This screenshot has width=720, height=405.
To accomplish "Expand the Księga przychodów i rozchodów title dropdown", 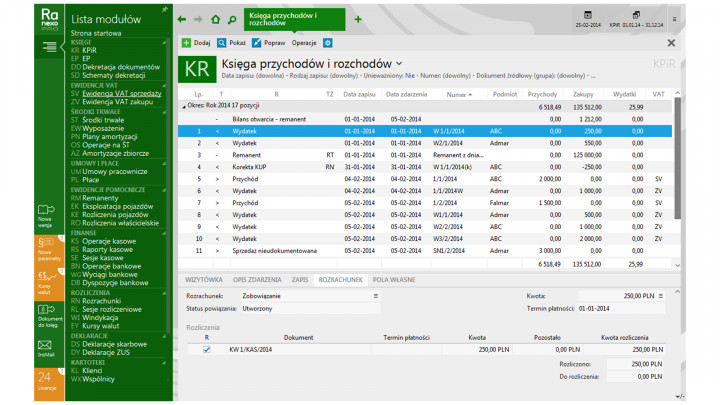I will tap(400, 64).
